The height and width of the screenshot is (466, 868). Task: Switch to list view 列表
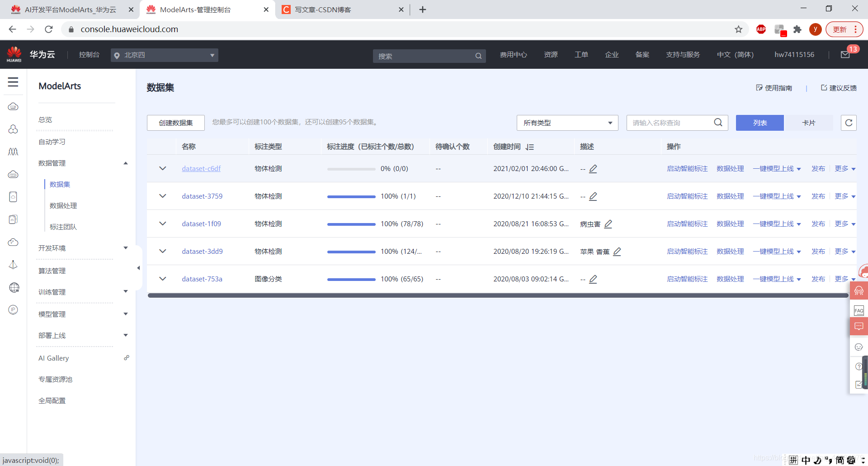pos(759,123)
